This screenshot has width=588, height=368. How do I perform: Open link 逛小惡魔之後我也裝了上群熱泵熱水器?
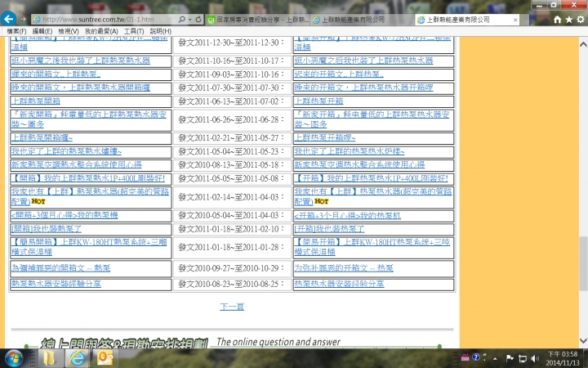(81, 61)
